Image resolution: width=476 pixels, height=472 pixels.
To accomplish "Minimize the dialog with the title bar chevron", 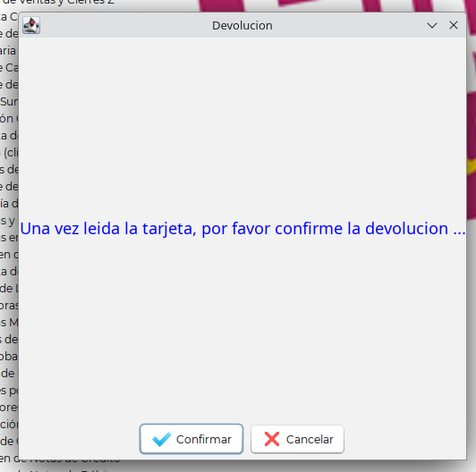I will click(x=432, y=26).
